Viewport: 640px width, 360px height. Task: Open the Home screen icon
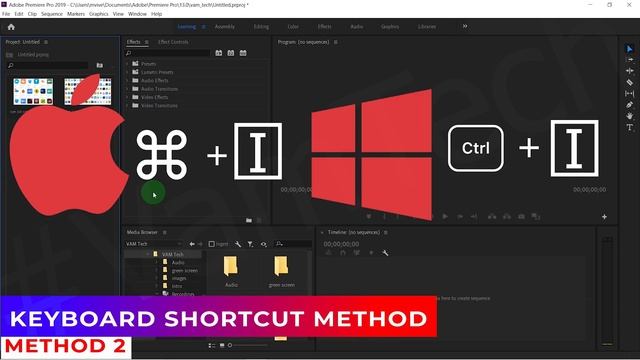coord(11,27)
